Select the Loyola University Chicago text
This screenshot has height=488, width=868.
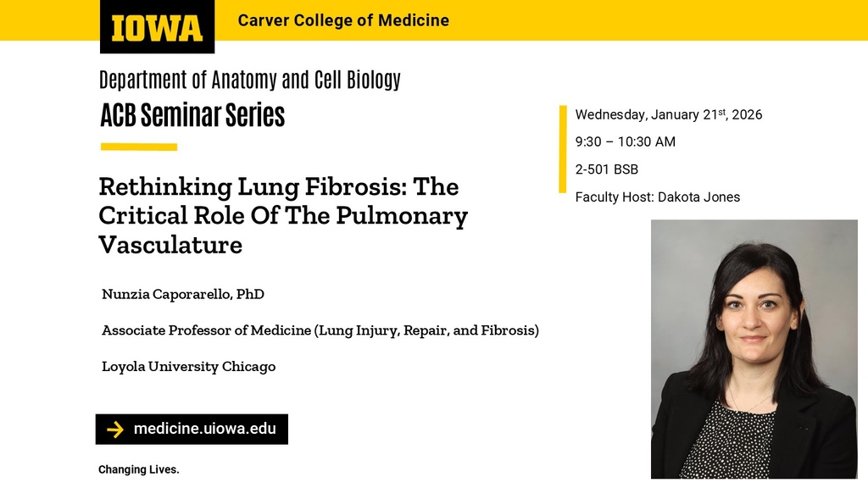[188, 367]
